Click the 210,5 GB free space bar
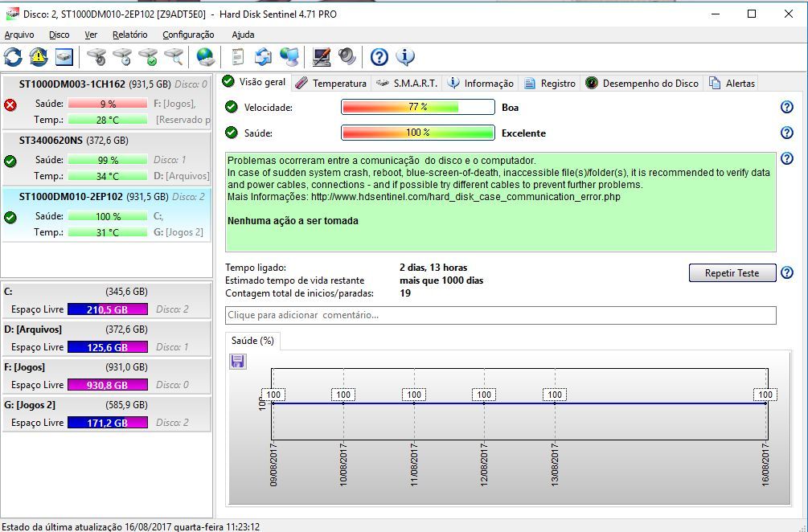 click(x=108, y=309)
